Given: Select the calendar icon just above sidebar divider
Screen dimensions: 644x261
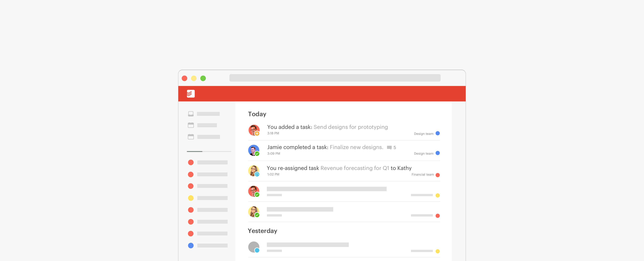Looking at the screenshot, I should (x=191, y=137).
